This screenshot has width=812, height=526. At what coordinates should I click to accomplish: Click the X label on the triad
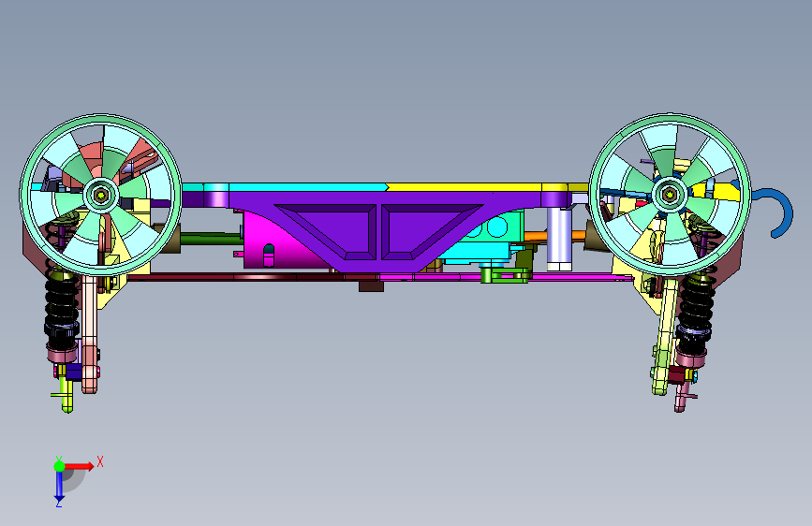click(100, 461)
